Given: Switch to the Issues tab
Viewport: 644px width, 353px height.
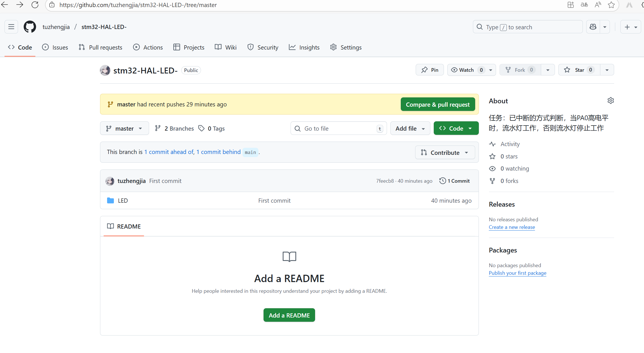Looking at the screenshot, I should (55, 47).
